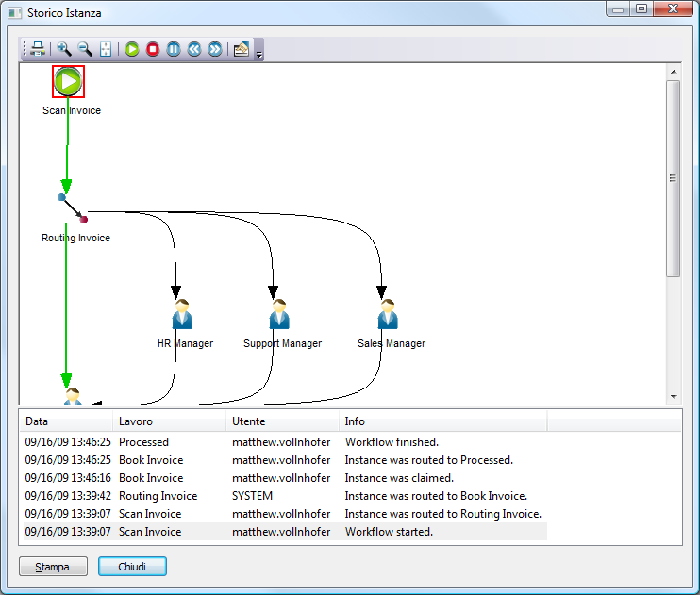Click the scrollbar down arrow in diagram
The width and height of the screenshot is (700, 595).
(x=674, y=396)
